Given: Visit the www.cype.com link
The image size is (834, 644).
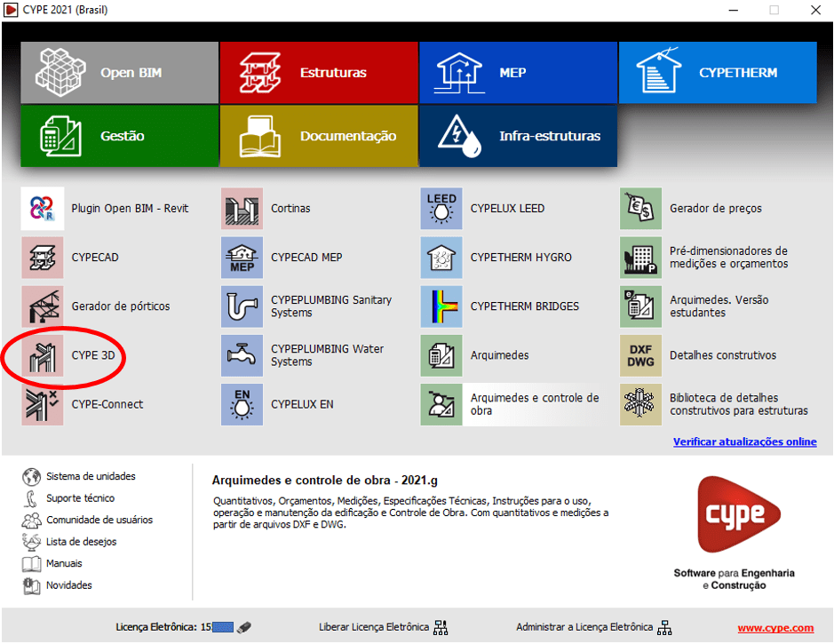Looking at the screenshot, I should (775, 628).
